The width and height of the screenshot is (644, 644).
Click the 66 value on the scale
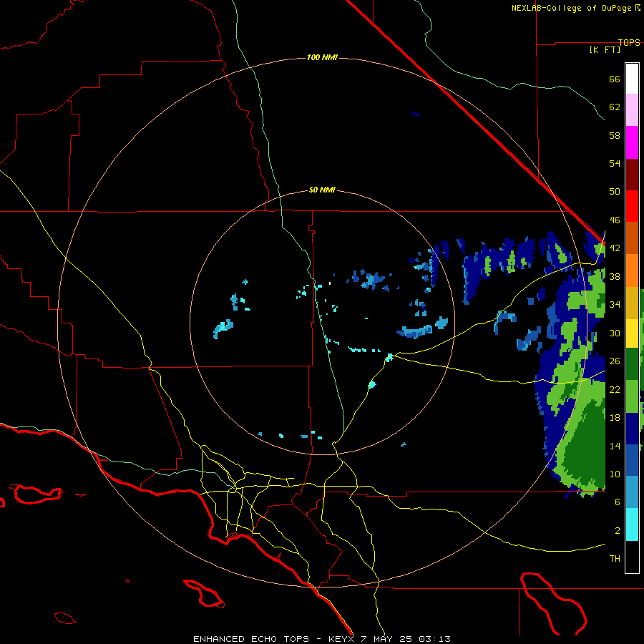click(x=615, y=79)
